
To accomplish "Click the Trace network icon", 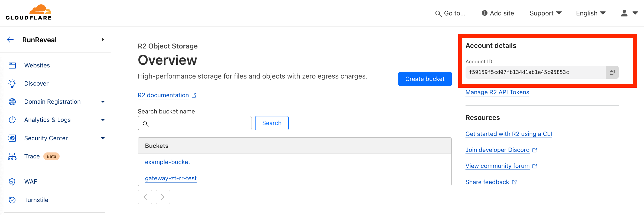I will (x=12, y=156).
